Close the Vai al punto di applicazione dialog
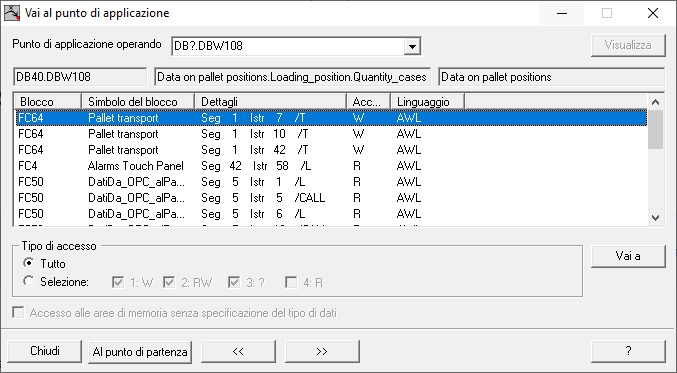 [653, 13]
